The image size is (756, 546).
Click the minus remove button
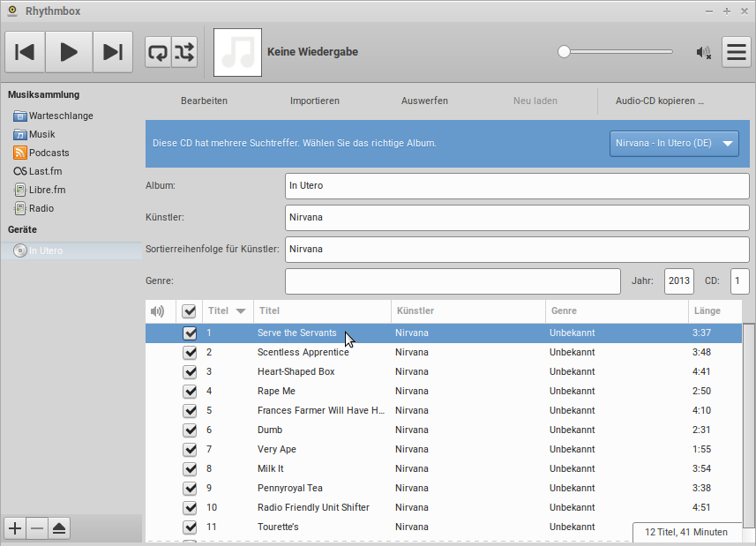pos(37,528)
